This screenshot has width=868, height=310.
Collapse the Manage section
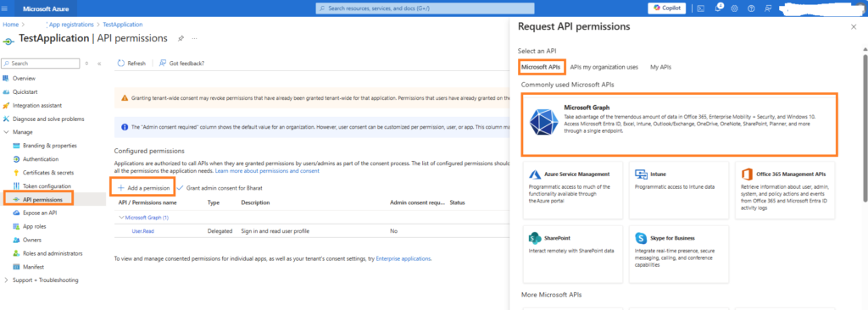7,132
